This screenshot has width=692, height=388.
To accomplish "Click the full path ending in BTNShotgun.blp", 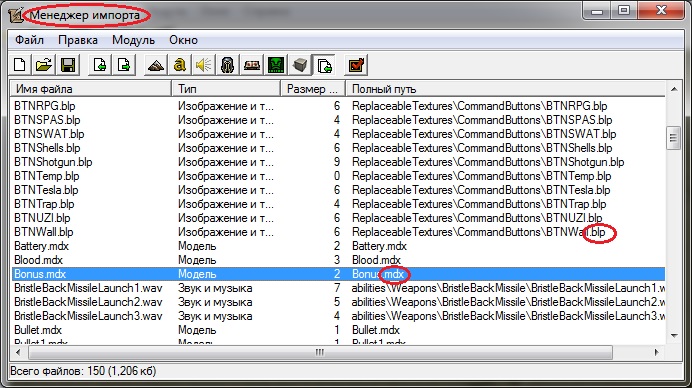I will [x=488, y=162].
